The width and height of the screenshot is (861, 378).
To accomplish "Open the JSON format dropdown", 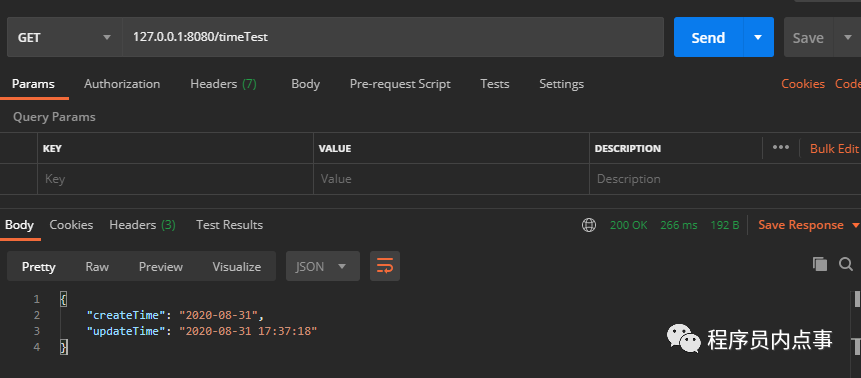I will click(323, 266).
